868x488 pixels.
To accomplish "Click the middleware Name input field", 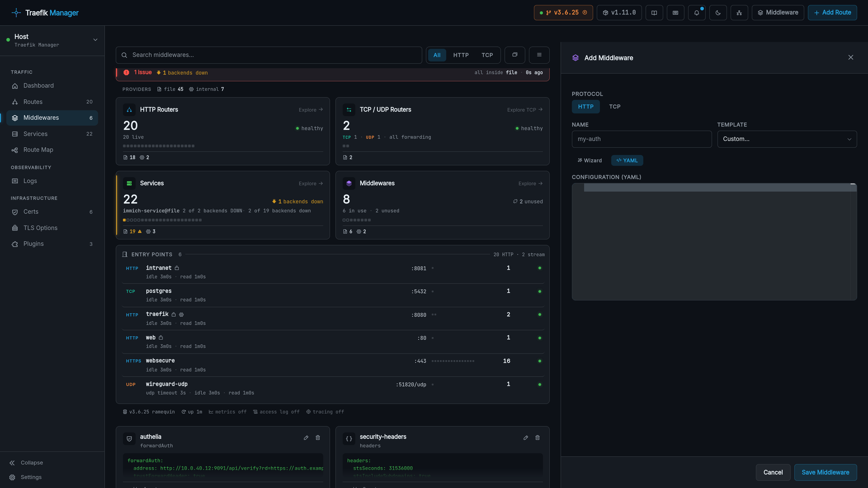I will pyautogui.click(x=642, y=139).
